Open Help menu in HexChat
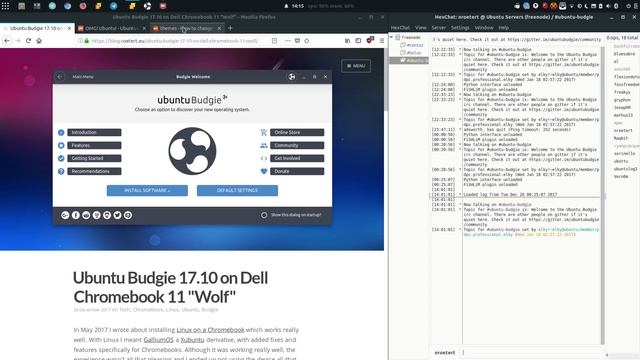The width and height of the screenshot is (640, 360). click(504, 28)
